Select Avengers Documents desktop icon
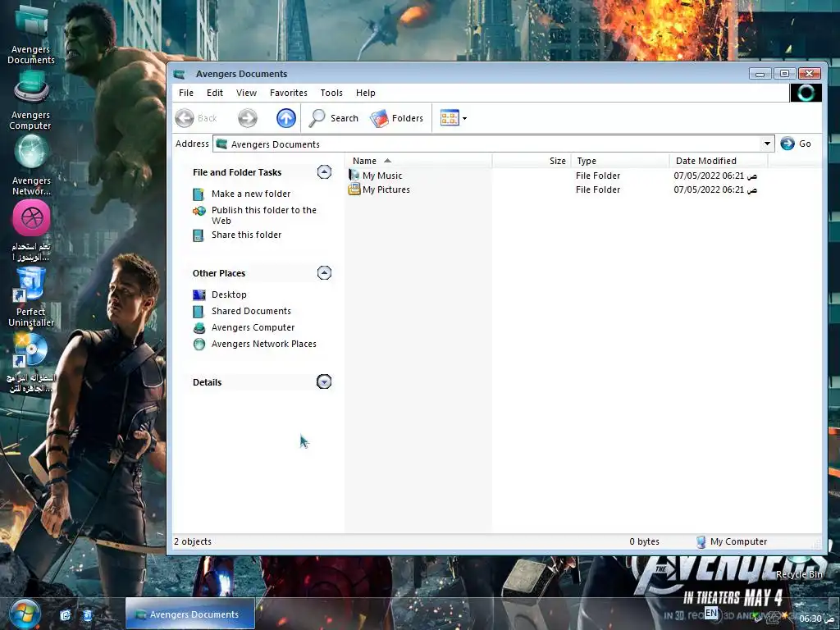This screenshot has width=840, height=630. point(31,34)
